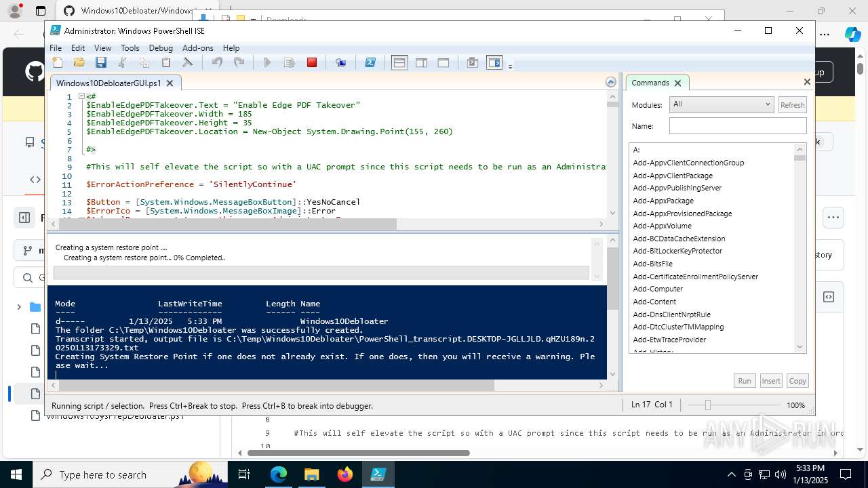This screenshot has width=868, height=488.
Task: Undo last edit in toolbar
Action: click(x=217, y=62)
